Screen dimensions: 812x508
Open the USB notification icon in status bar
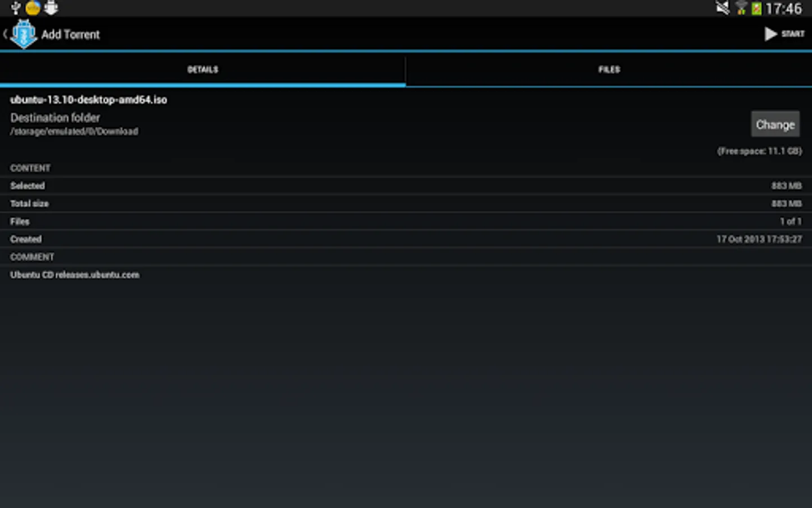16,8
